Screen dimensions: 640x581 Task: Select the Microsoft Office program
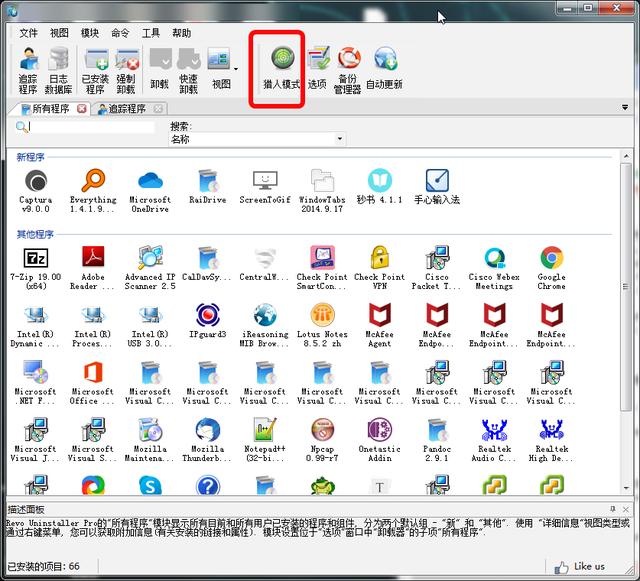93,383
